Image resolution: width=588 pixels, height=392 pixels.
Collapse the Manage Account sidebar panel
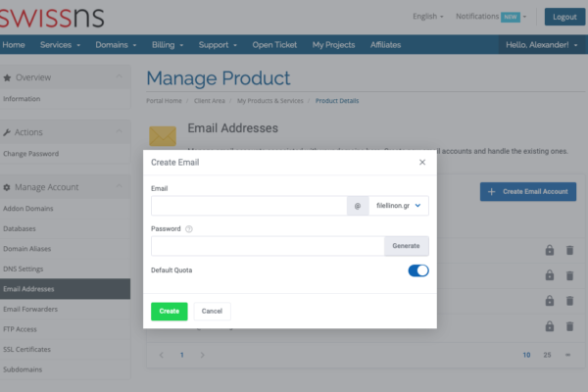119,187
